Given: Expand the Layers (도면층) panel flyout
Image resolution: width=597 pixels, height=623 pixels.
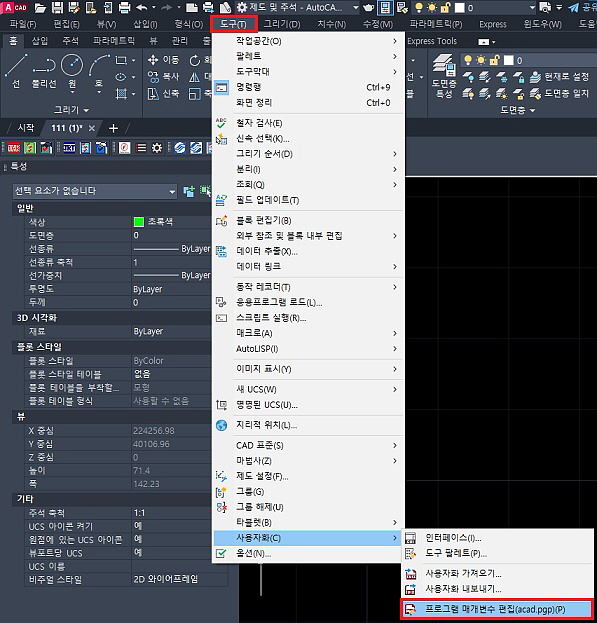Looking at the screenshot, I should 518,110.
